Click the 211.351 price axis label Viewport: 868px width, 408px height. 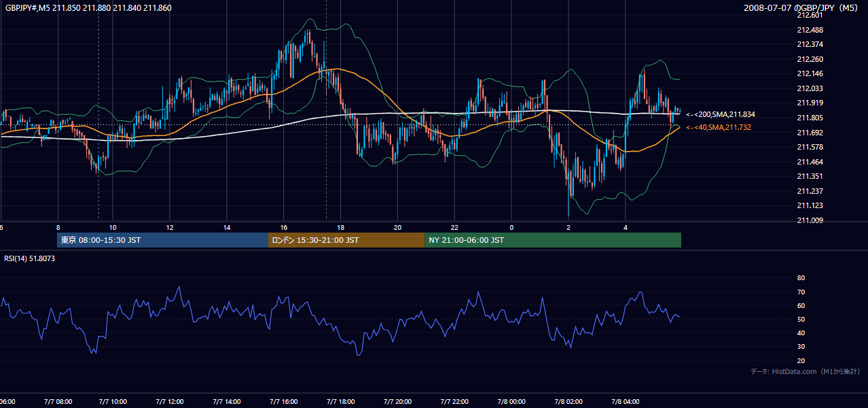[x=810, y=176]
